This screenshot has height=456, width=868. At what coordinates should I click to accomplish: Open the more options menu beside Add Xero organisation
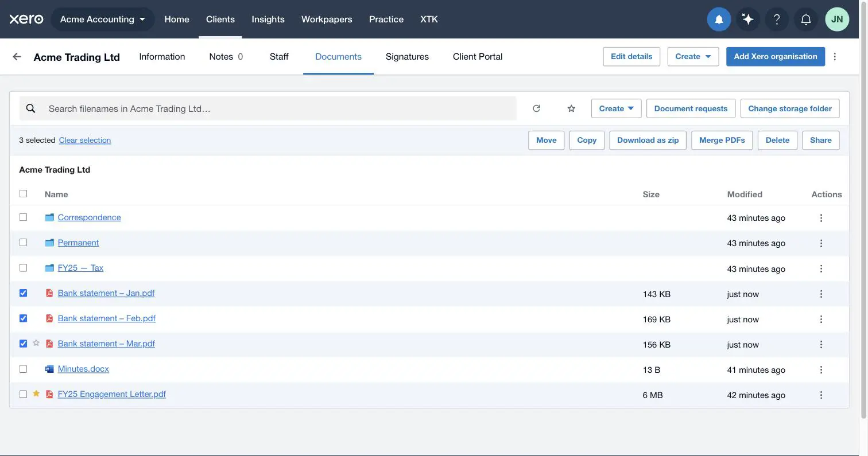click(835, 56)
